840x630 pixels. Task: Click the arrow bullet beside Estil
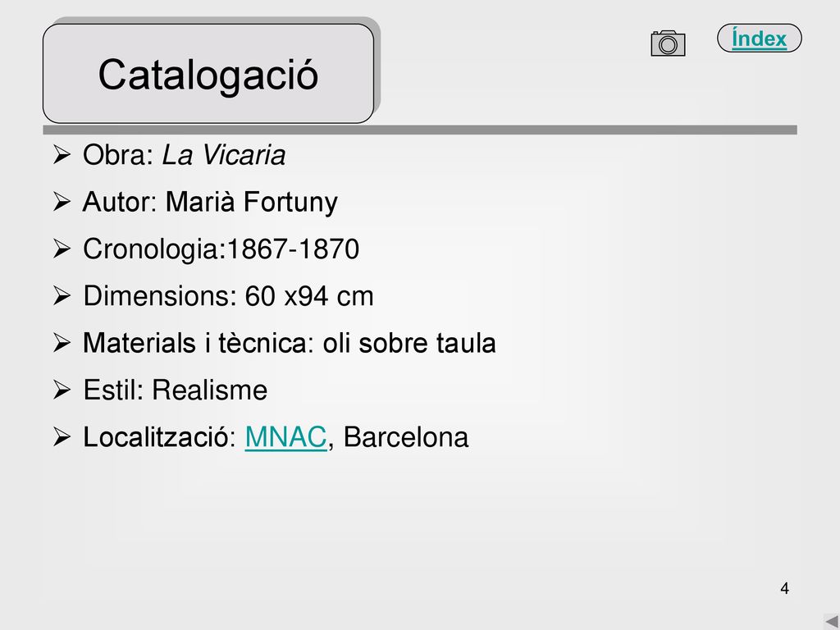click(x=62, y=390)
